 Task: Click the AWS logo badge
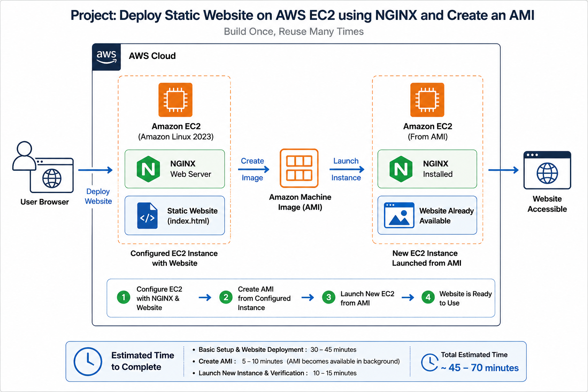coord(106,57)
